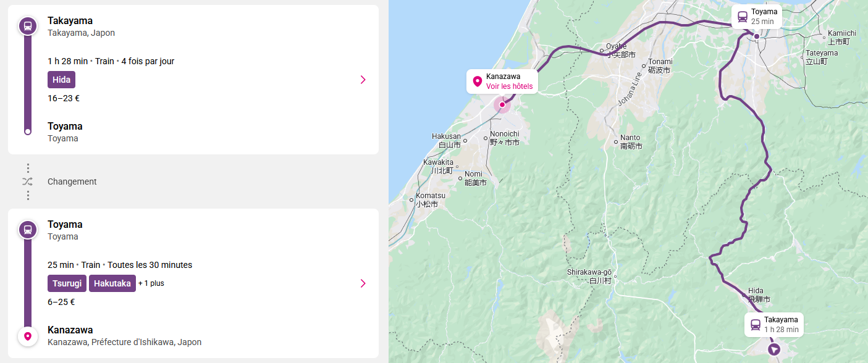
Task: Click the Changement transfer row text
Action: click(x=72, y=181)
